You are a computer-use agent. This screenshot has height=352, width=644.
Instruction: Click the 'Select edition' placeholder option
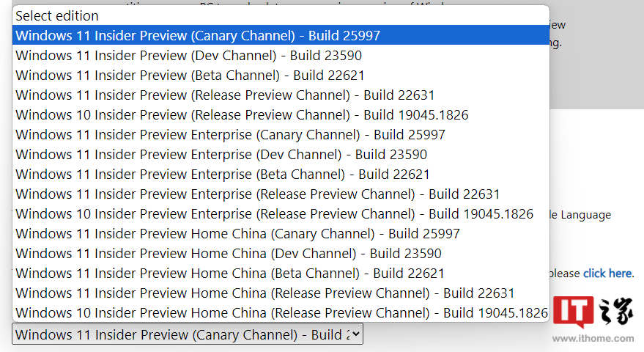click(x=57, y=15)
